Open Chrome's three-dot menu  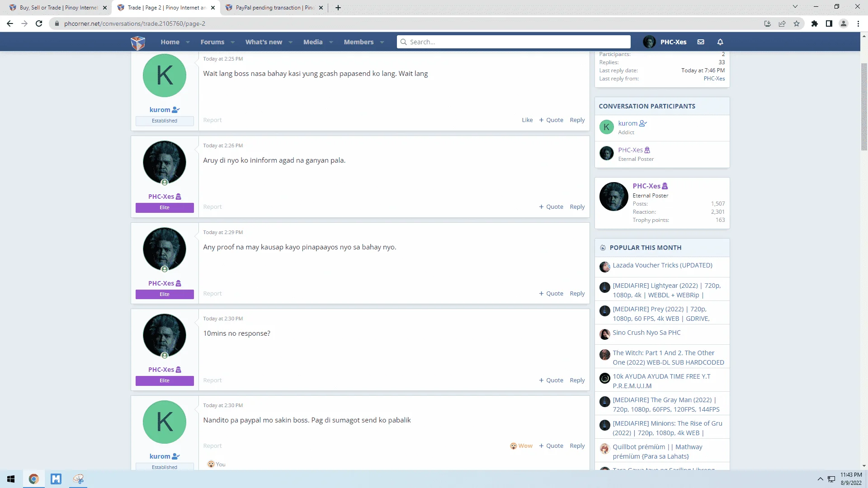[858, 23]
